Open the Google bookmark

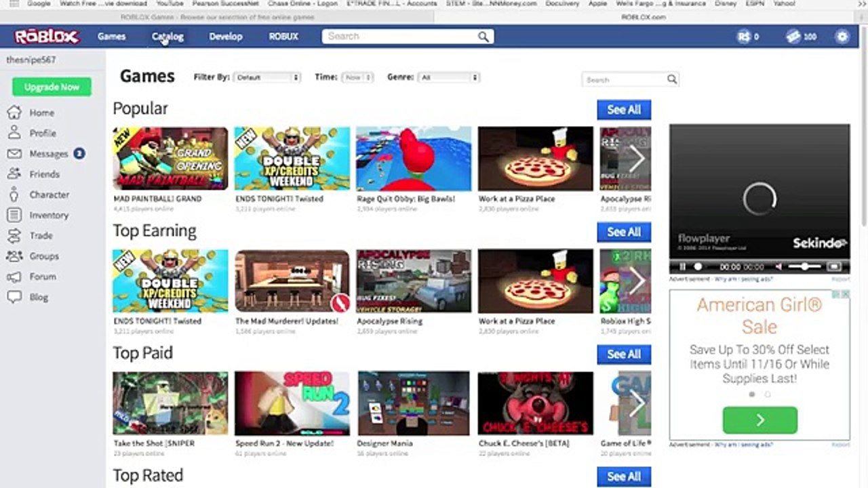tap(39, 3)
